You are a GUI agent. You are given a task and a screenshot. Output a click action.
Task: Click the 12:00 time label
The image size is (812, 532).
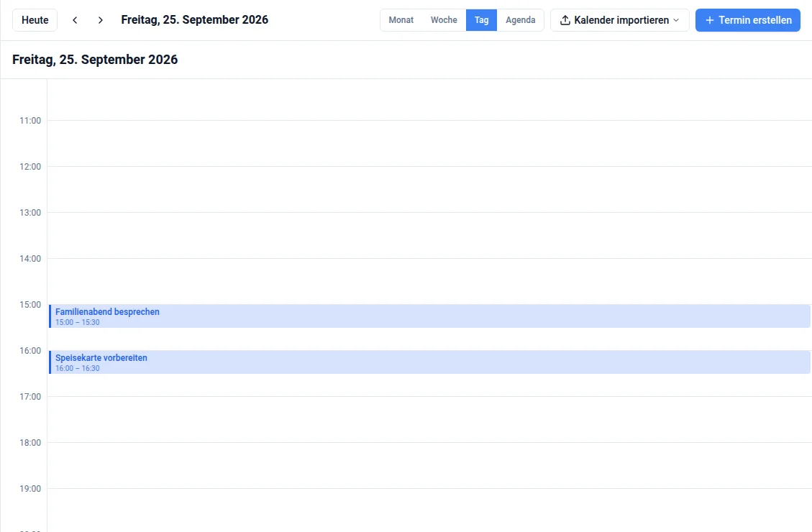pyautogui.click(x=30, y=167)
